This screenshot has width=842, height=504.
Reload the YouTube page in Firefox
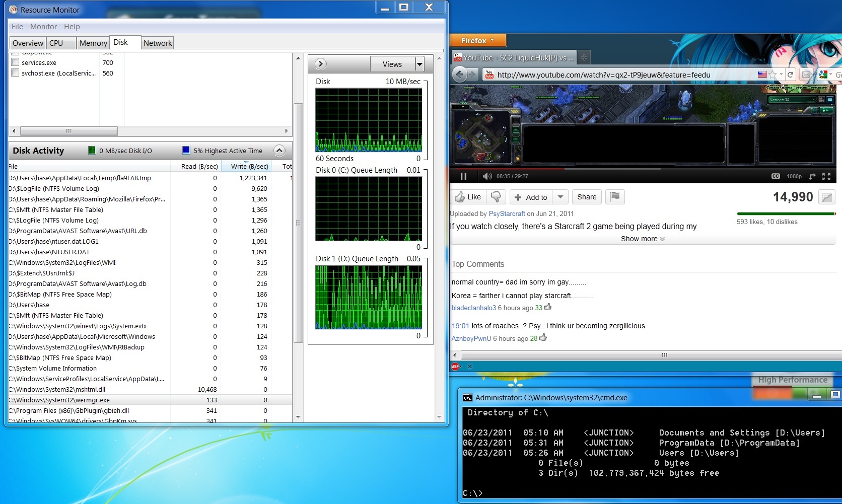pos(791,75)
